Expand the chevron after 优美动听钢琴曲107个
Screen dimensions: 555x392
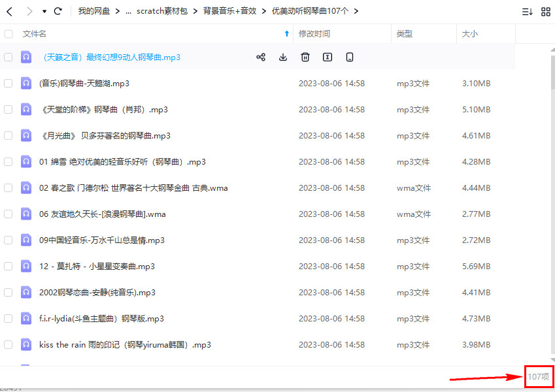point(356,11)
